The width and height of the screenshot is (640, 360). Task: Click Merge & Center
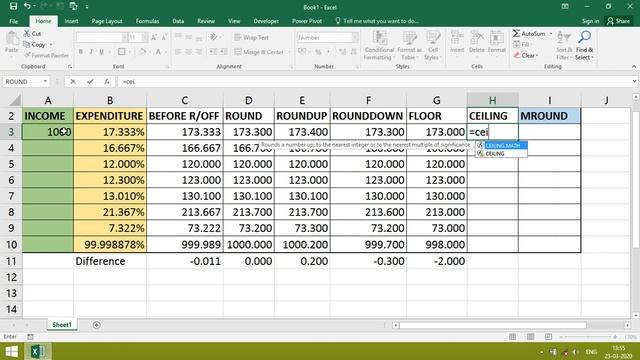pos(259,52)
